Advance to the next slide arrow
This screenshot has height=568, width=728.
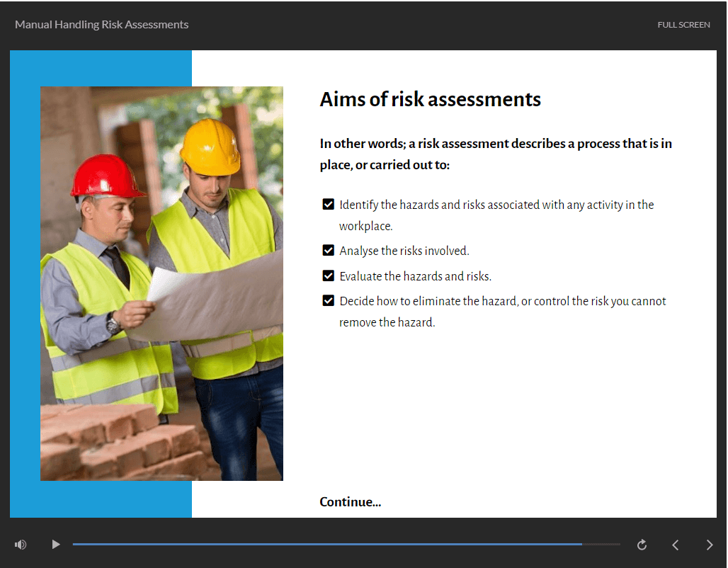click(710, 545)
